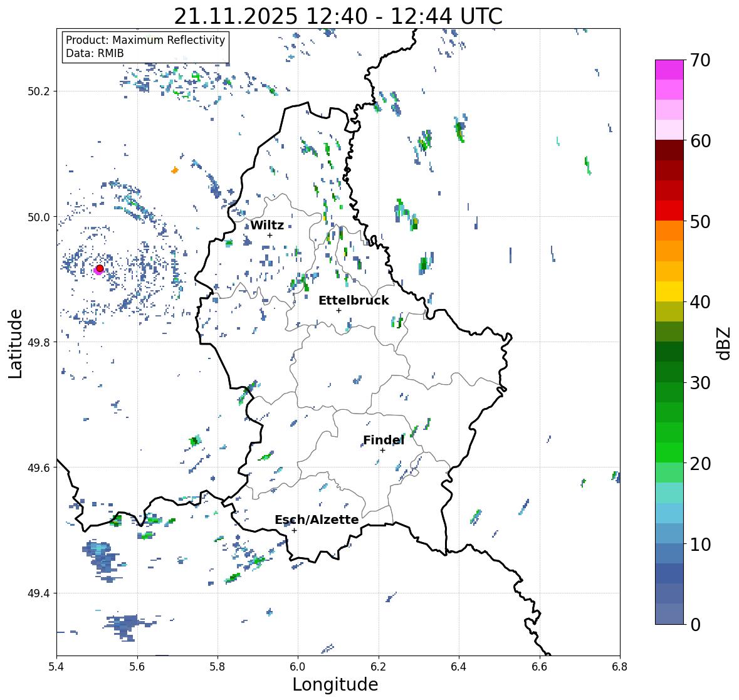Click the Longitude axis label
Image resolution: width=739 pixels, height=700 pixels.
point(335,684)
